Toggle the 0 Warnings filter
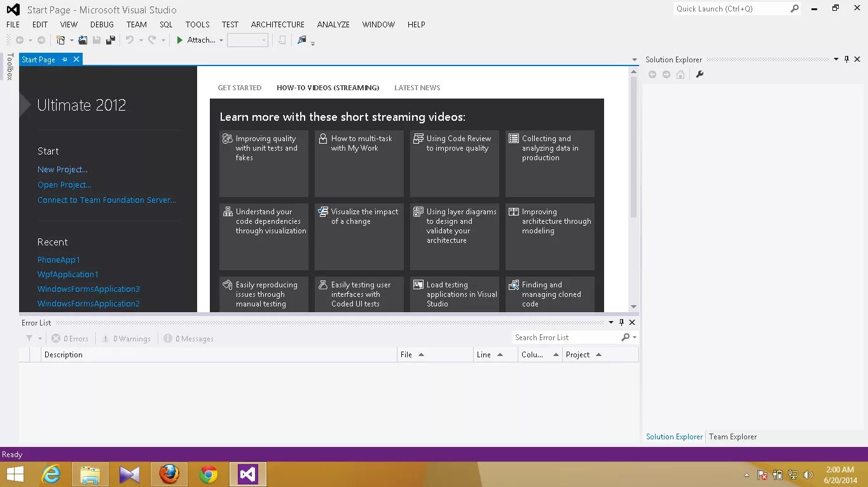Viewport: 868px width, 487px height. pyautogui.click(x=126, y=339)
